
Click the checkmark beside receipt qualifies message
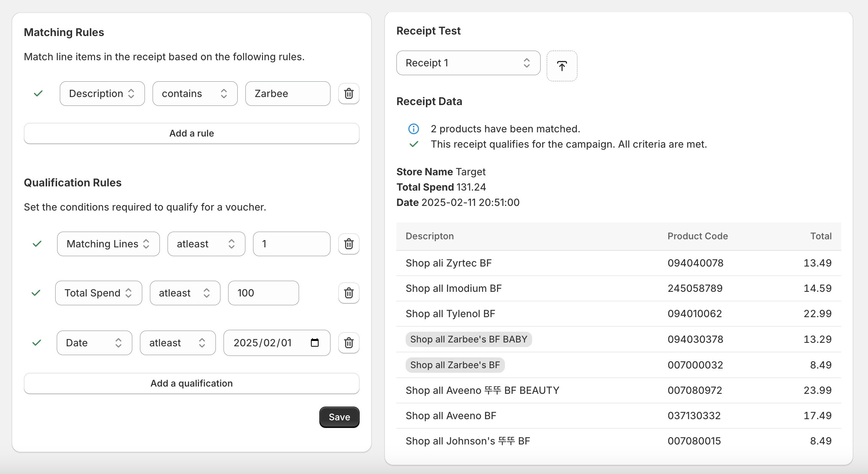[414, 144]
